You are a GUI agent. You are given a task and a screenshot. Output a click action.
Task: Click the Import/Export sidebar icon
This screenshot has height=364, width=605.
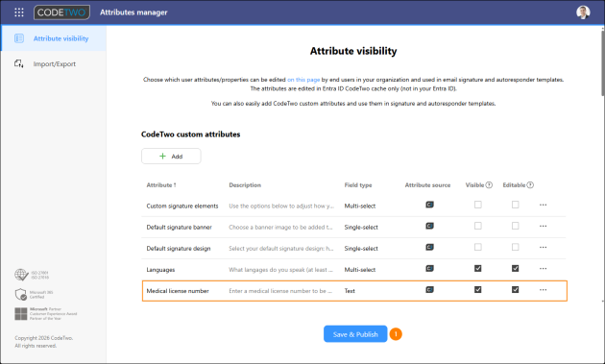[x=19, y=63]
